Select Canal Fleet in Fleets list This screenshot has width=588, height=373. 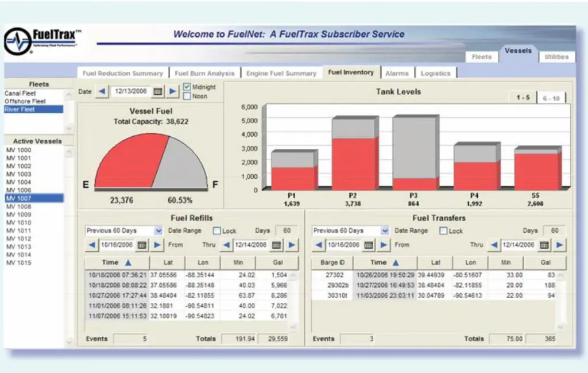tap(34, 94)
